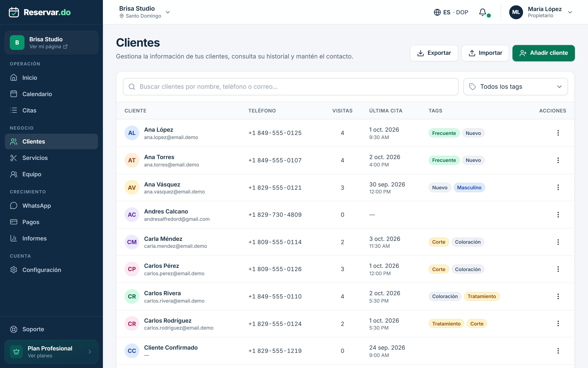This screenshot has width=588, height=368.
Task: Open Equipo in the sidebar
Action: [x=51, y=174]
